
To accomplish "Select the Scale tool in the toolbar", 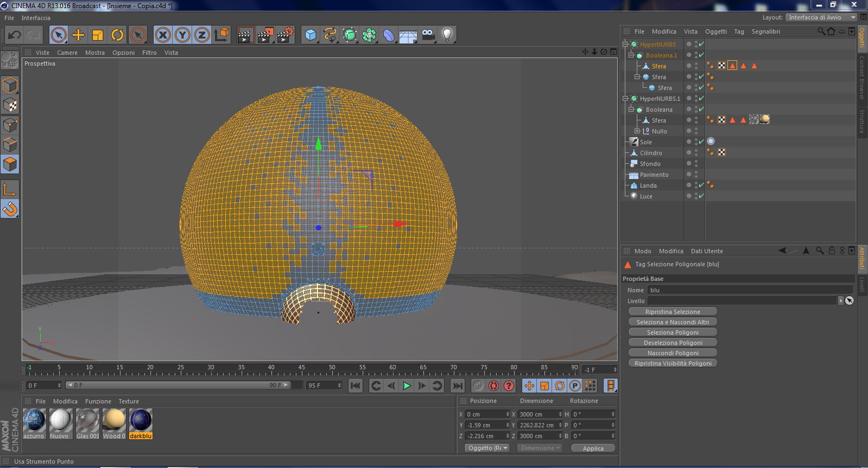I will 98,35.
